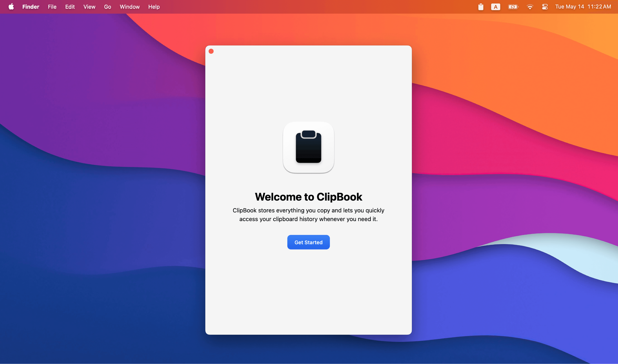Open the Finder menu
The width and height of the screenshot is (618, 364).
(31, 7)
